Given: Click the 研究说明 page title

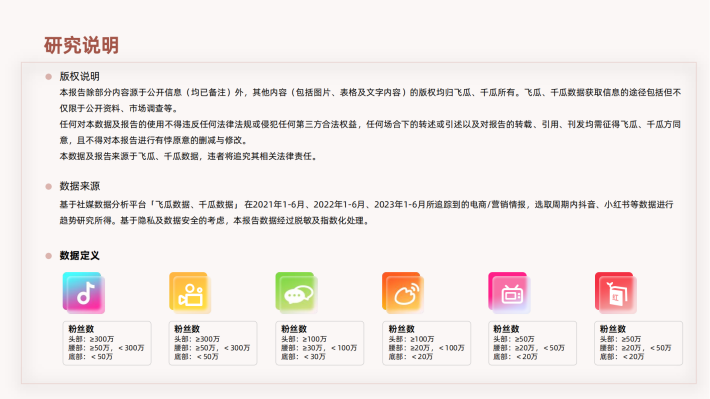Looking at the screenshot, I should 82,46.
